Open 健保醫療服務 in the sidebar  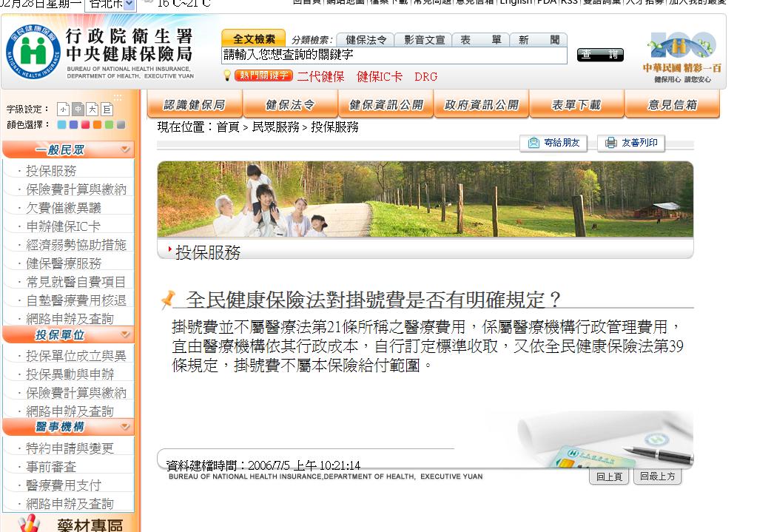[x=64, y=263]
